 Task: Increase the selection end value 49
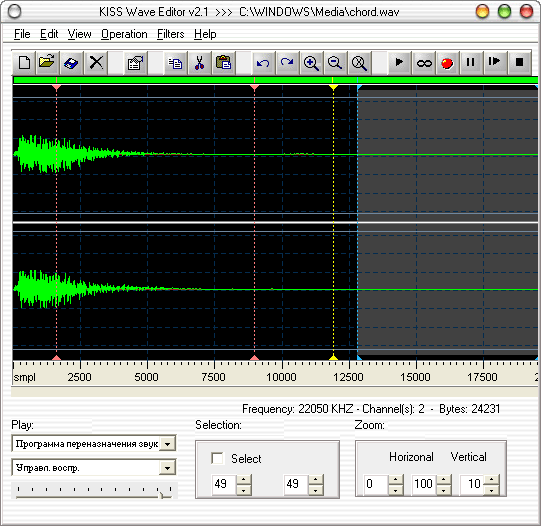point(316,479)
